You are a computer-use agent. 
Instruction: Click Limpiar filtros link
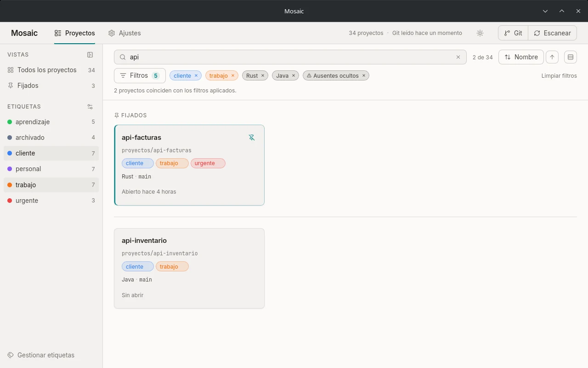(559, 76)
